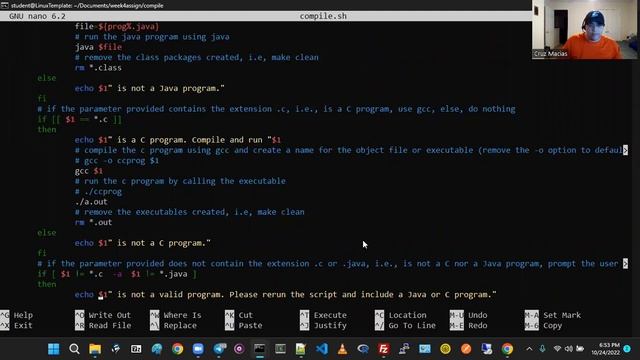Click the Replace shortcut label
The image size is (640, 360).
click(x=180, y=326)
